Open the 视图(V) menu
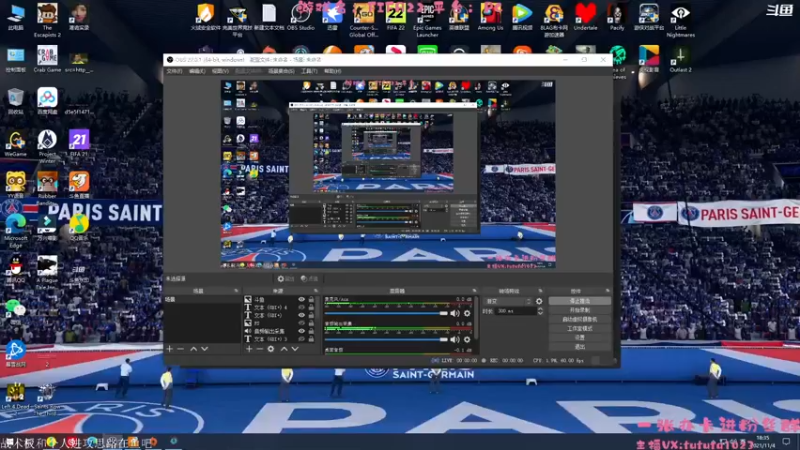Viewport: 800px width, 450px height. coord(220,71)
